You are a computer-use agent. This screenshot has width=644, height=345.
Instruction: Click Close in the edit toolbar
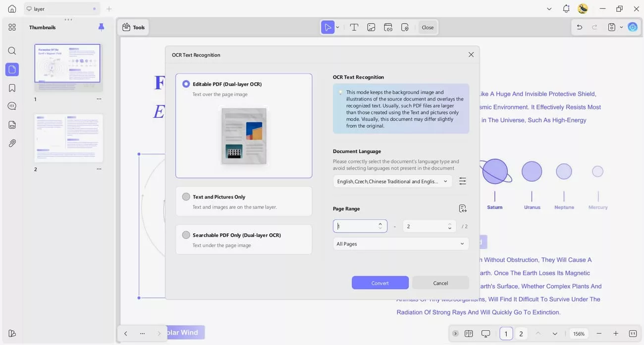[x=428, y=27]
